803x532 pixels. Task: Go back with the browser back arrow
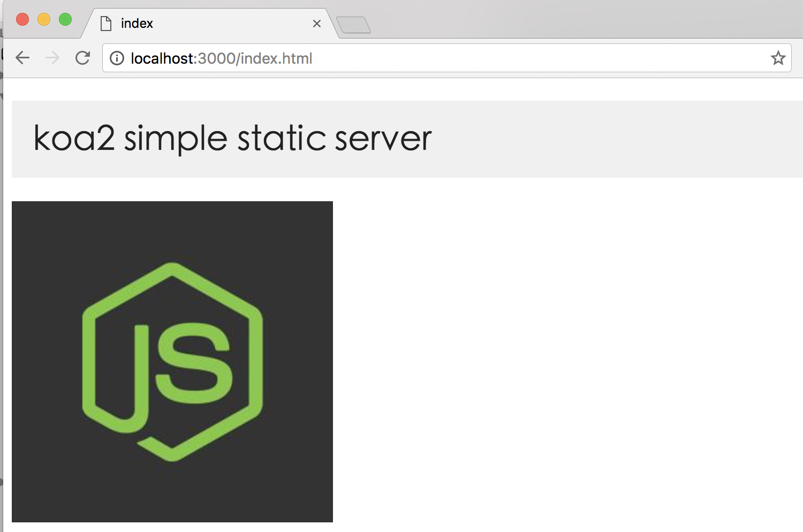[x=22, y=58]
